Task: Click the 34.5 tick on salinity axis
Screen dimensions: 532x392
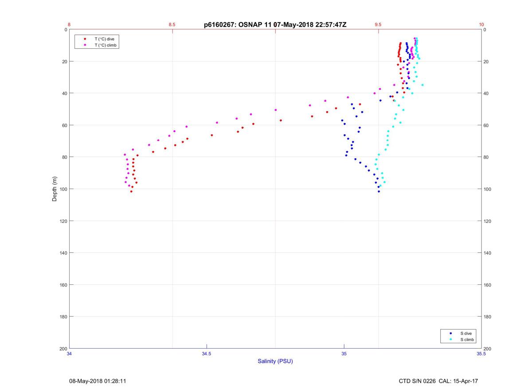Action: tap(207, 353)
